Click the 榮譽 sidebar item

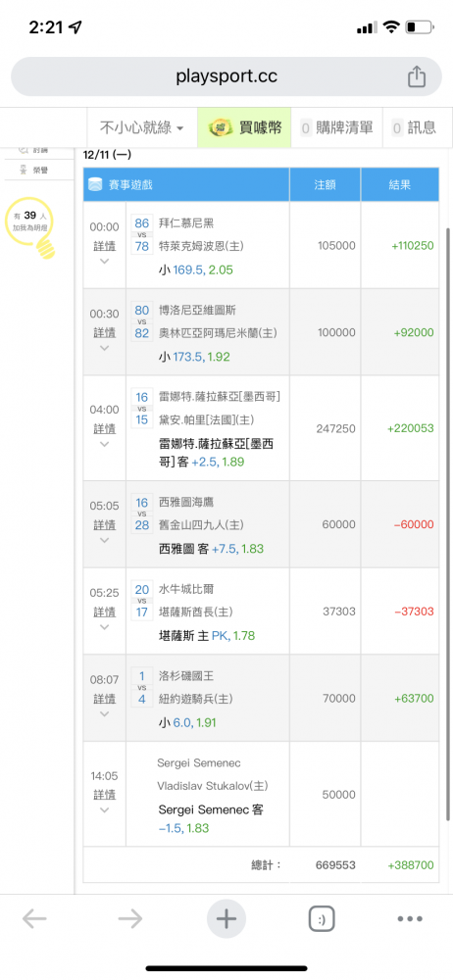pos(35,170)
